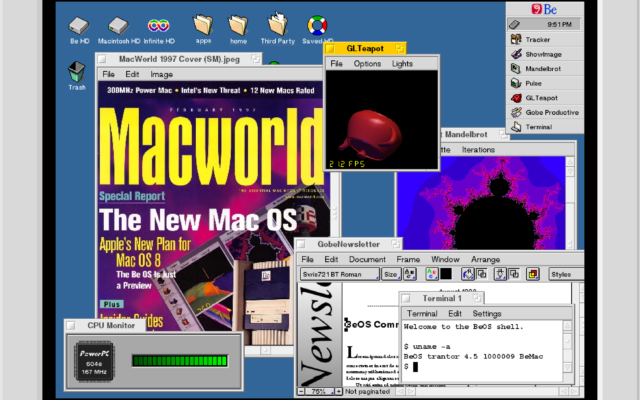Open Window menu in GobeNewsletter window

tap(445, 260)
